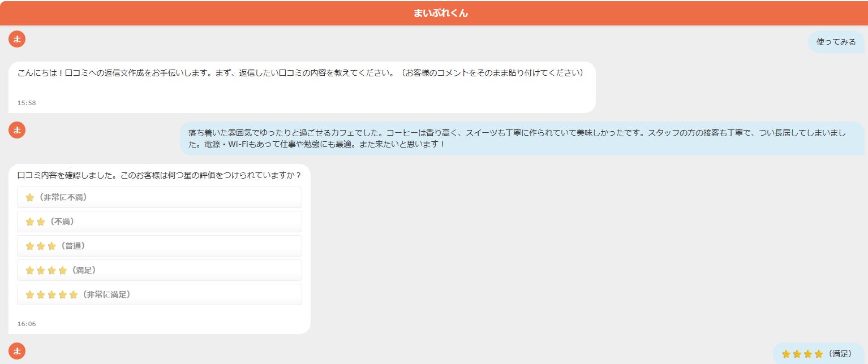Click the first star in the sent 満足 reply
The height and width of the screenshot is (364, 868).
pos(786,354)
